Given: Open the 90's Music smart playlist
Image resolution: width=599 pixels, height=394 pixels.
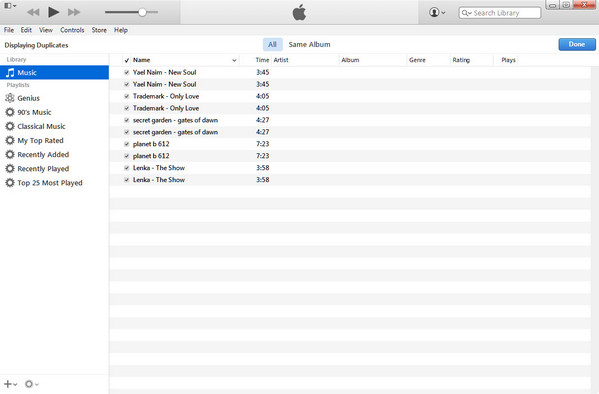Looking at the screenshot, I should click(54, 112).
